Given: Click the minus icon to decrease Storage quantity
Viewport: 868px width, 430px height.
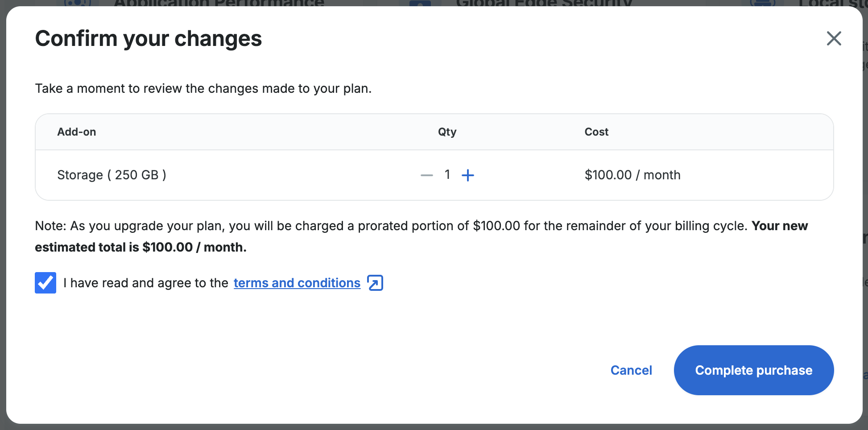Looking at the screenshot, I should pyautogui.click(x=426, y=175).
